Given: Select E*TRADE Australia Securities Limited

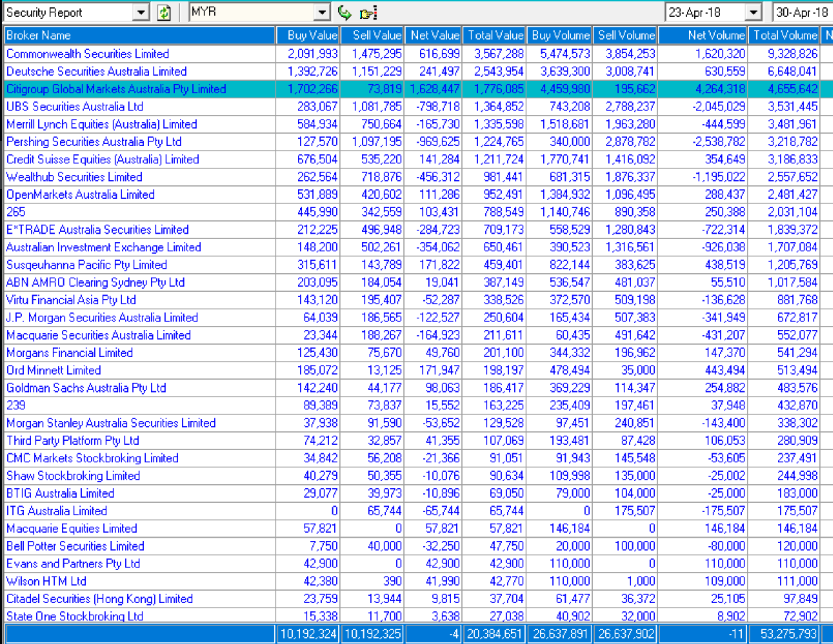Looking at the screenshot, I should [x=418, y=230].
